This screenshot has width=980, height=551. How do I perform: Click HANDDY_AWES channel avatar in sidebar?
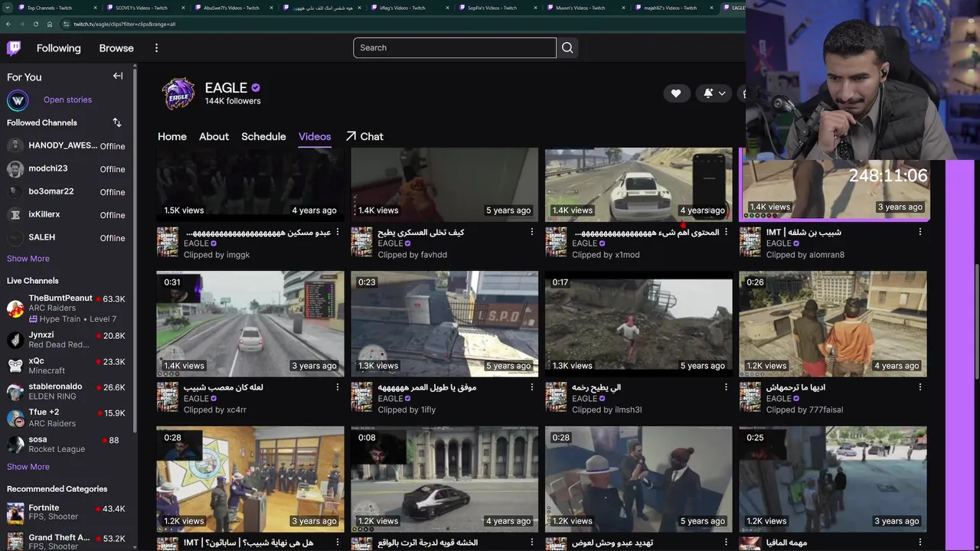pos(15,145)
